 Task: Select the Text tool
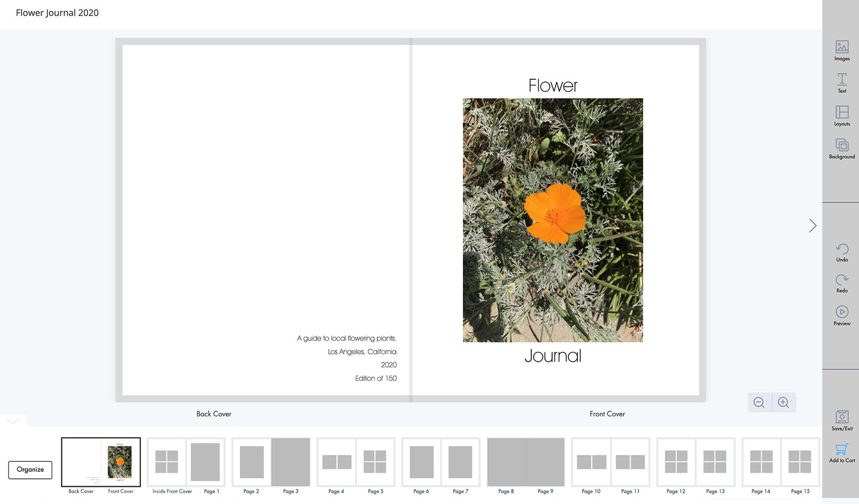[842, 83]
